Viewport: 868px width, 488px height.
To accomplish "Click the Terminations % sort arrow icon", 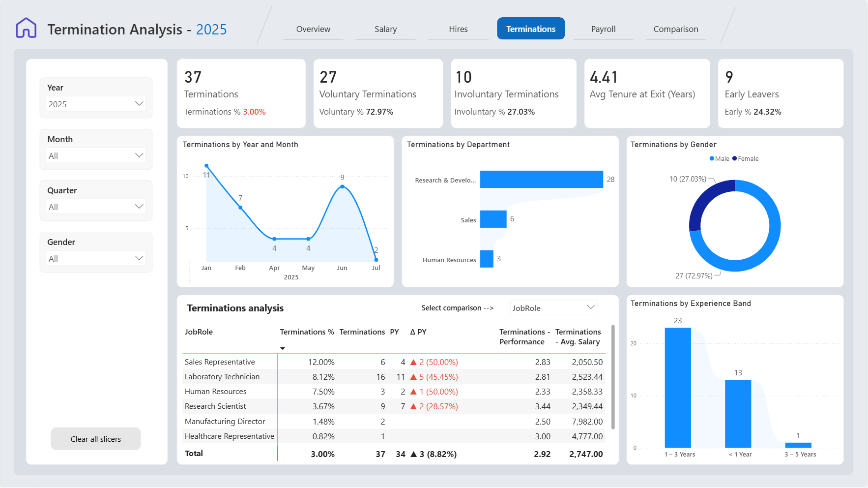I will 283,348.
